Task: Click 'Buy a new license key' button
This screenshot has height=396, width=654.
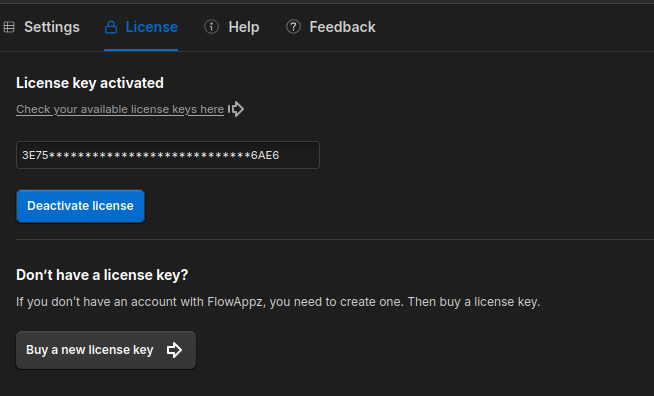Action: [106, 350]
